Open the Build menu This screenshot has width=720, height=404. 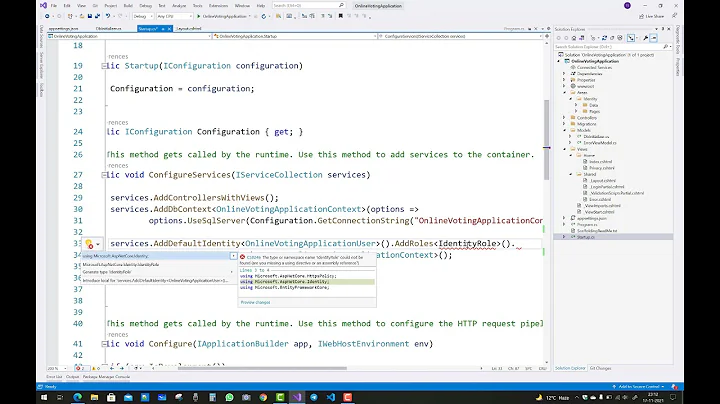(128, 6)
